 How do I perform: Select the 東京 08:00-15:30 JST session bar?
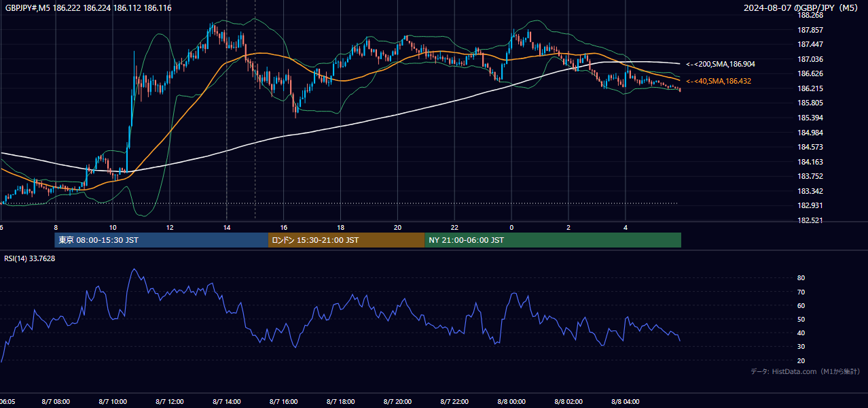pyautogui.click(x=162, y=240)
